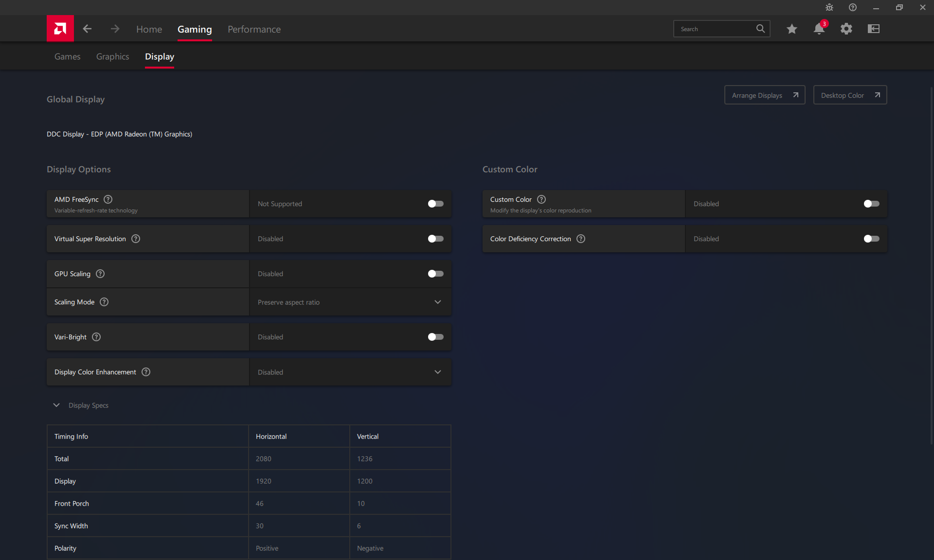Screen dimensions: 934x560
Task: Click Arrange Displays button
Action: pyautogui.click(x=764, y=95)
